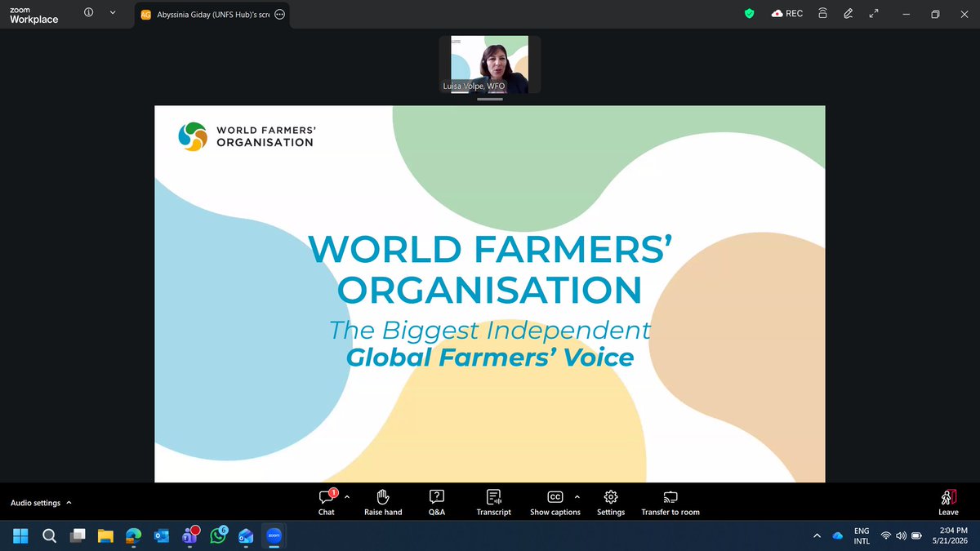
Task: Open Zoom Settings gear
Action: click(611, 502)
